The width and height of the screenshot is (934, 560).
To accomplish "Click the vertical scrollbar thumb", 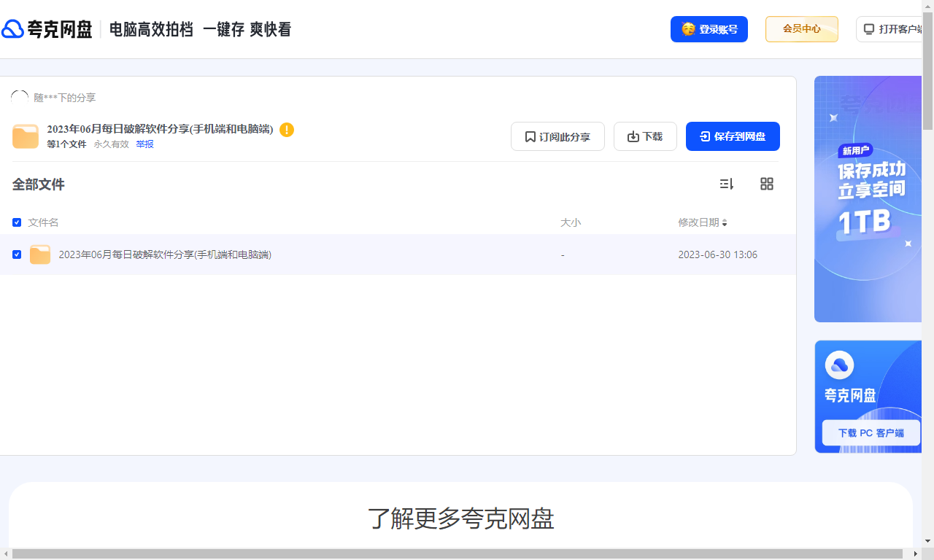I will coord(928,71).
